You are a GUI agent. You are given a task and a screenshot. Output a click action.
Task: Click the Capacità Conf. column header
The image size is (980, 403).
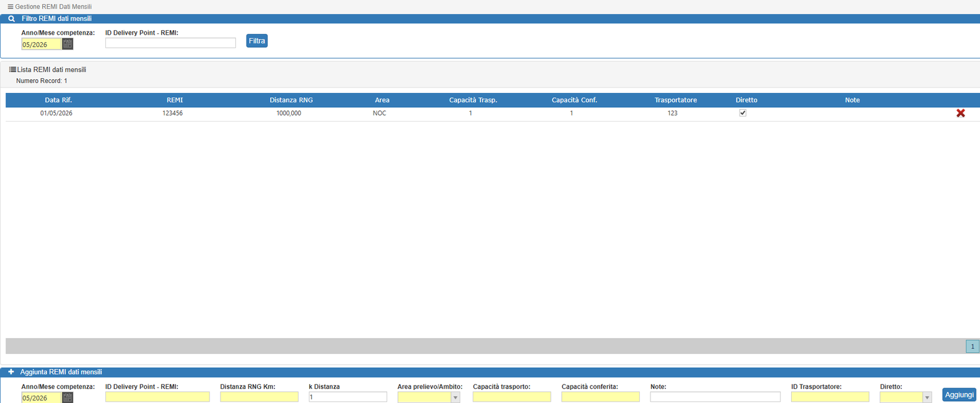coord(574,100)
